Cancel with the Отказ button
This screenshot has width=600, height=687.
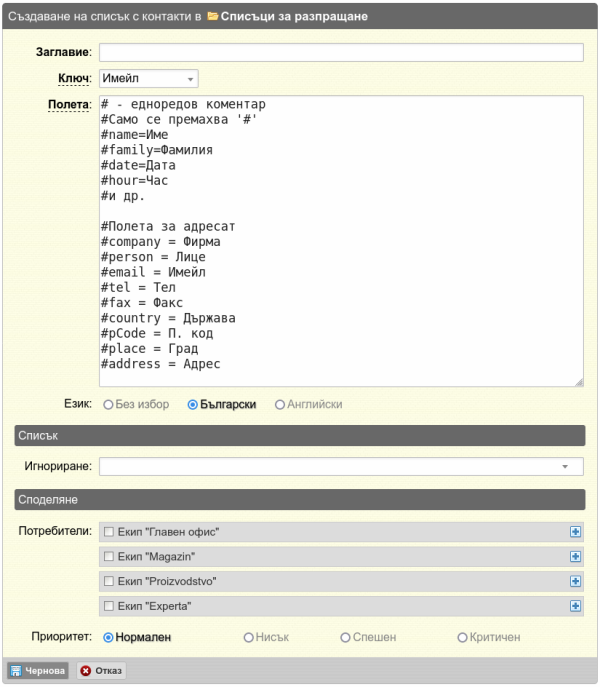101,671
